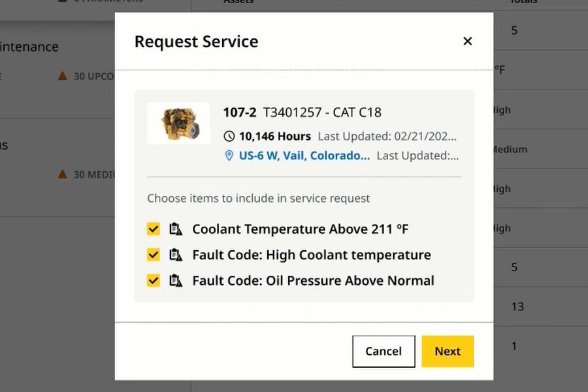Image resolution: width=588 pixels, height=392 pixels.
Task: Click the clipboard icon beside High Coolant temperature
Action: coord(176,255)
